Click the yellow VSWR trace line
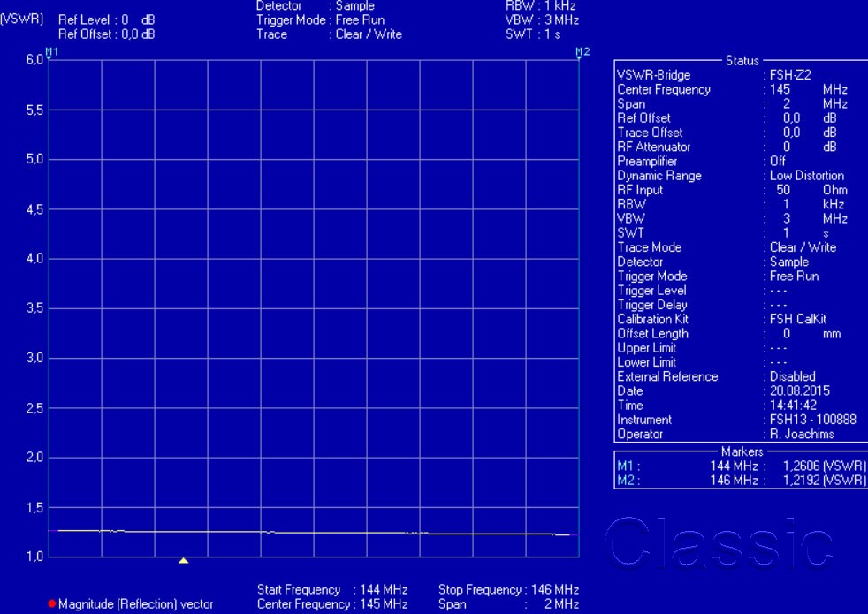868x614 pixels. click(313, 532)
